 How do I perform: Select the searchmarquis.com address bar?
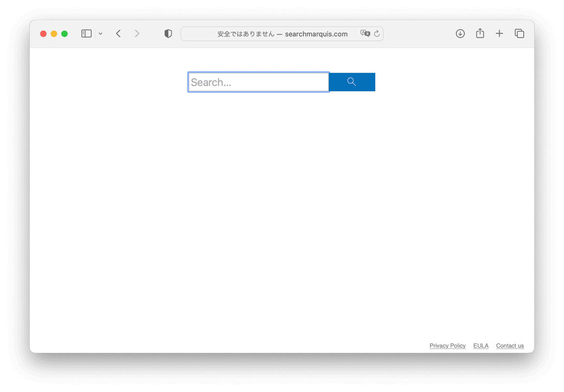pyautogui.click(x=282, y=34)
